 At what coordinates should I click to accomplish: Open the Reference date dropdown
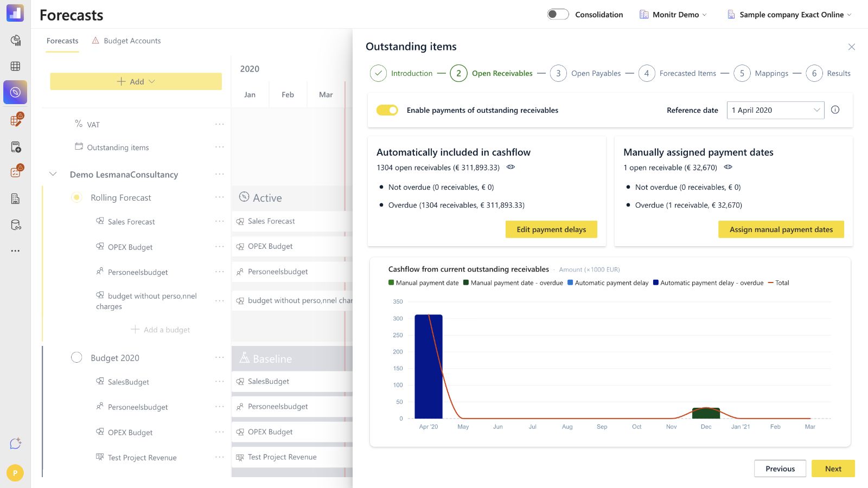pos(775,110)
